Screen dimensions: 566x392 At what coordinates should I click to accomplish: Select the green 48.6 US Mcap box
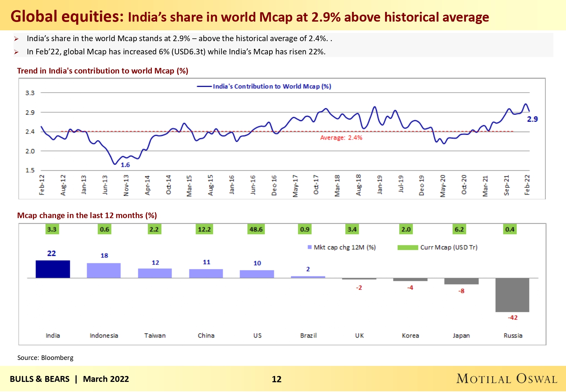pyautogui.click(x=256, y=229)
